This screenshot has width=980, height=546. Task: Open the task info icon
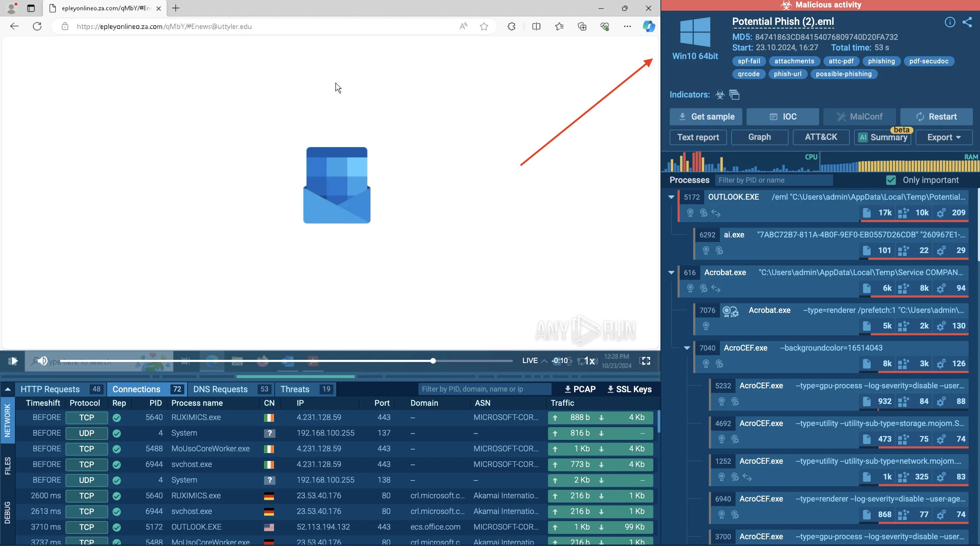click(950, 22)
